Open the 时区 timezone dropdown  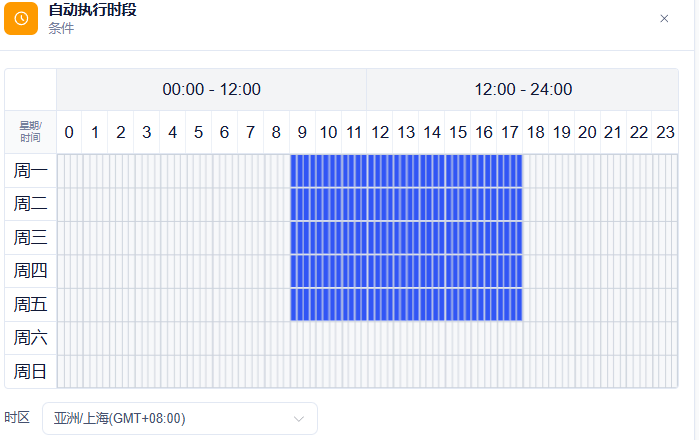click(180, 418)
